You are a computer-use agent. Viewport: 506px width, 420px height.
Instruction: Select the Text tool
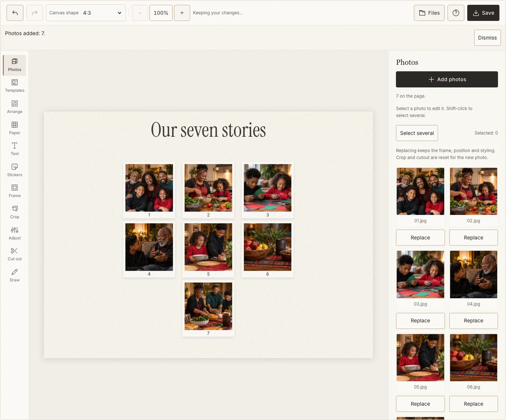coord(15,149)
